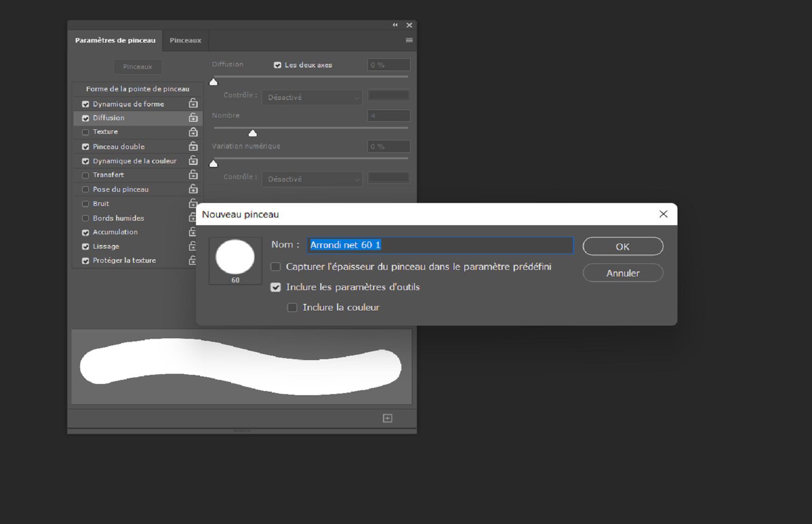This screenshot has height=524, width=812.
Task: Enable Bords humides checkbox
Action: tap(85, 218)
